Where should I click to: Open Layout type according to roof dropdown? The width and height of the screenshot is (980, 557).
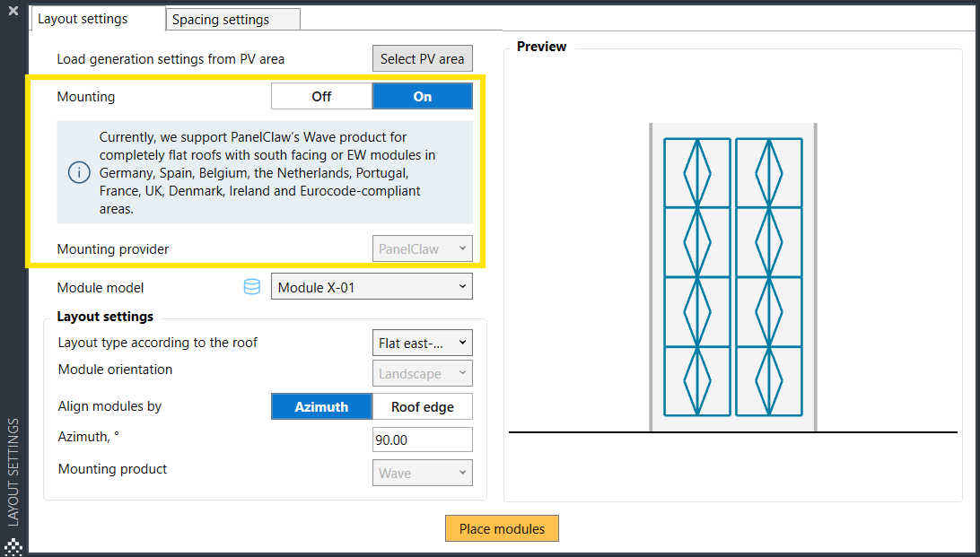[423, 343]
